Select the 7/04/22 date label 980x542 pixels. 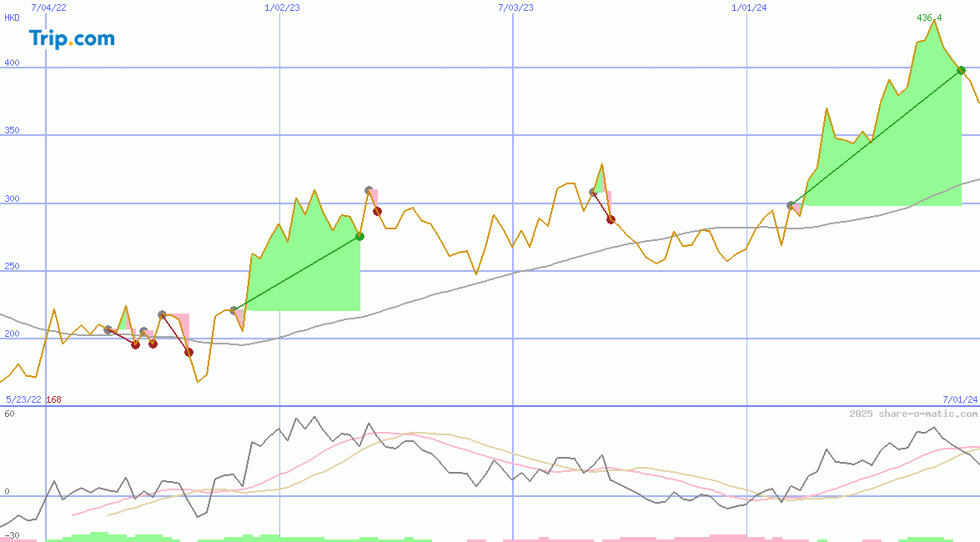pyautogui.click(x=48, y=8)
